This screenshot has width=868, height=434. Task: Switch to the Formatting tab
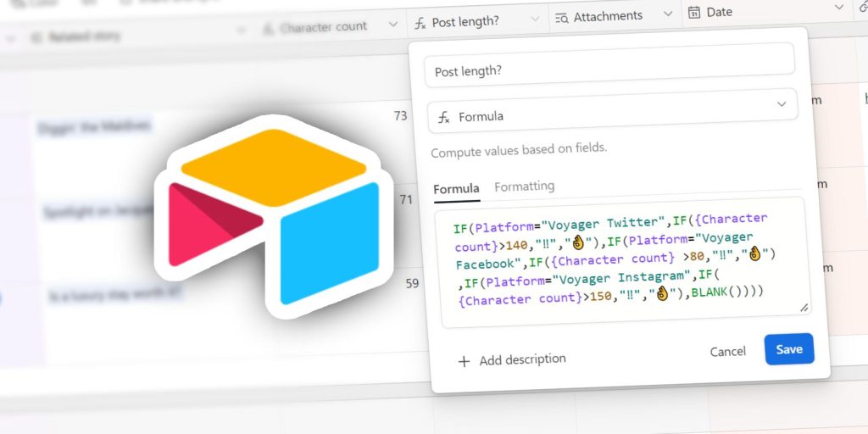(x=524, y=186)
